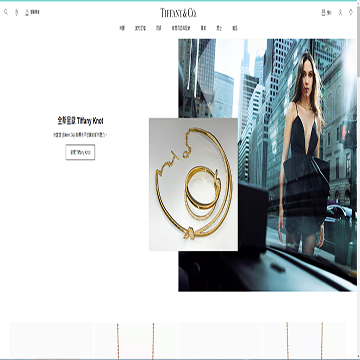The image size is (360, 360).
Task: Click the Tiffany Knot headline text
Action: [83, 121]
